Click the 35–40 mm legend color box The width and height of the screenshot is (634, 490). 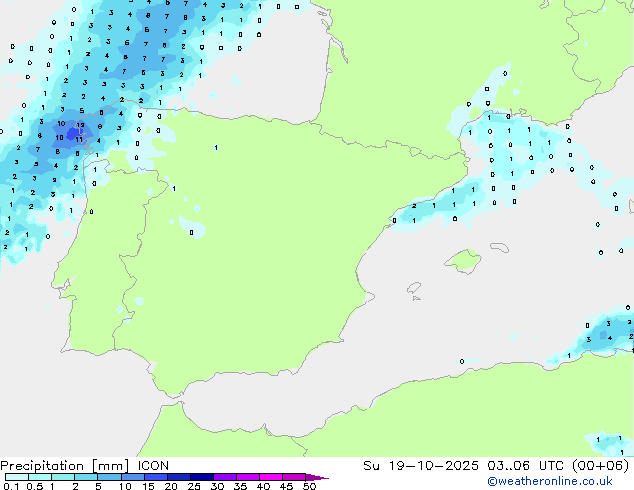point(248,477)
